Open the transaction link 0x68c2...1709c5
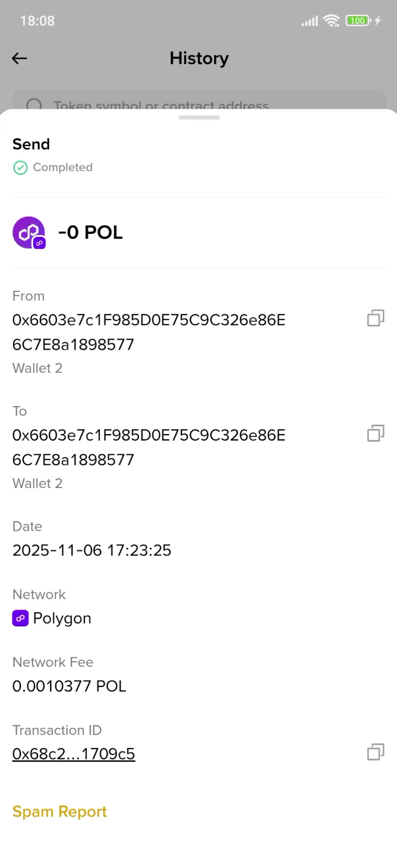 (74, 753)
